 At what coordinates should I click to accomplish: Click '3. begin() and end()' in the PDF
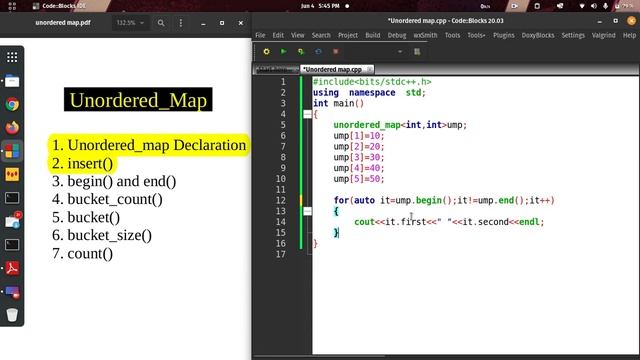point(114,181)
